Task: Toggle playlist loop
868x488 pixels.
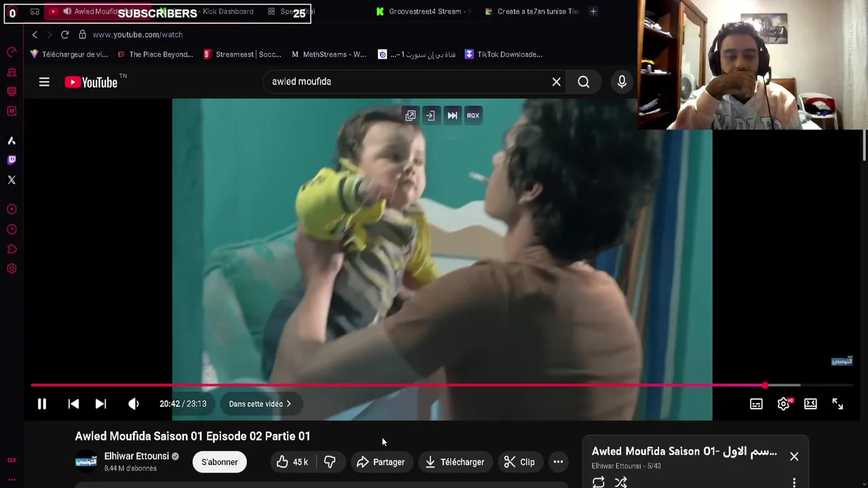Action: pyautogui.click(x=598, y=482)
